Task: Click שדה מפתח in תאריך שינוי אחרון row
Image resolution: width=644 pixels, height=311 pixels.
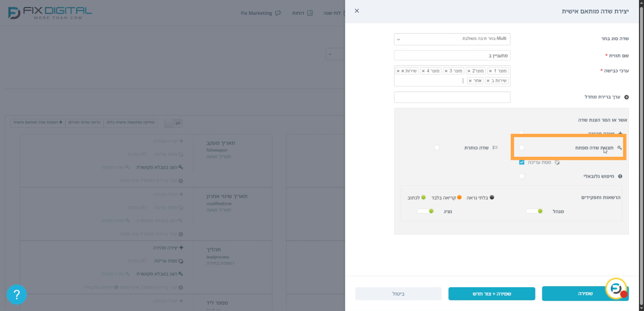Action: pos(115,221)
